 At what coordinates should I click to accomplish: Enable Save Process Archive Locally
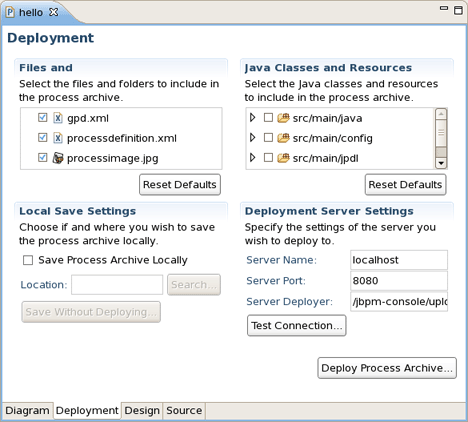(x=28, y=260)
